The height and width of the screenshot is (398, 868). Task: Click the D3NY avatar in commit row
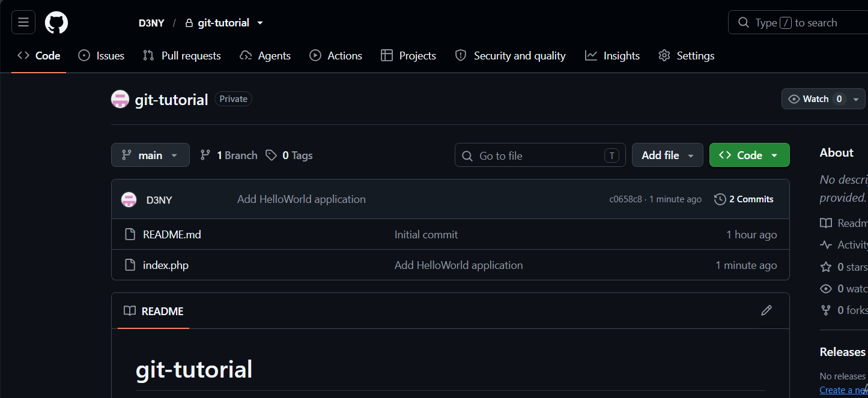(129, 199)
